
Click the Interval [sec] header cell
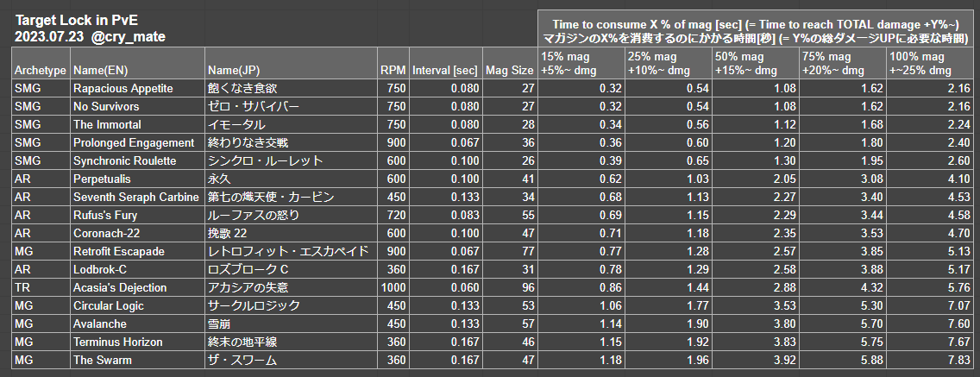click(x=444, y=70)
